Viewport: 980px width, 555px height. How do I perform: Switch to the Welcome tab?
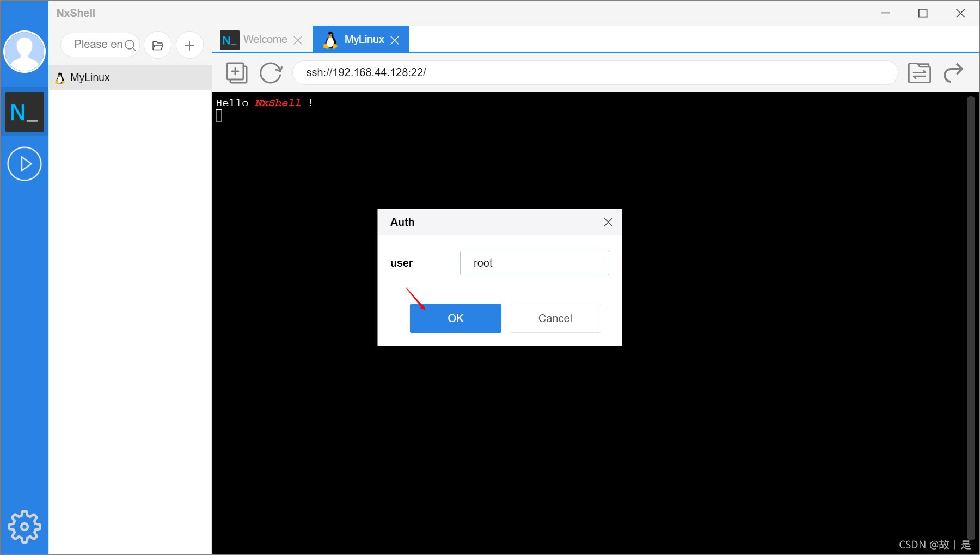tap(261, 39)
